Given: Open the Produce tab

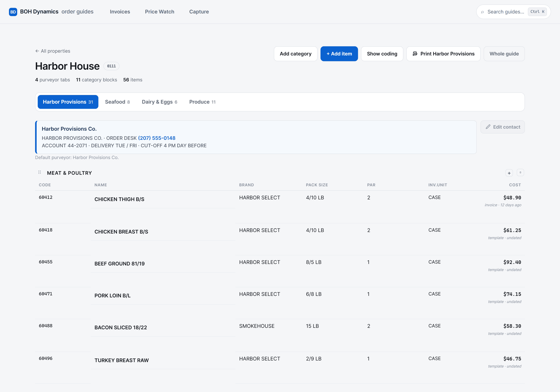Looking at the screenshot, I should [202, 102].
